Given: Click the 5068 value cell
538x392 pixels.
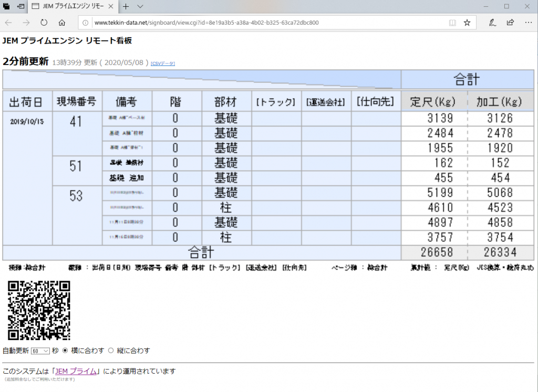Looking at the screenshot, I should [501, 193].
